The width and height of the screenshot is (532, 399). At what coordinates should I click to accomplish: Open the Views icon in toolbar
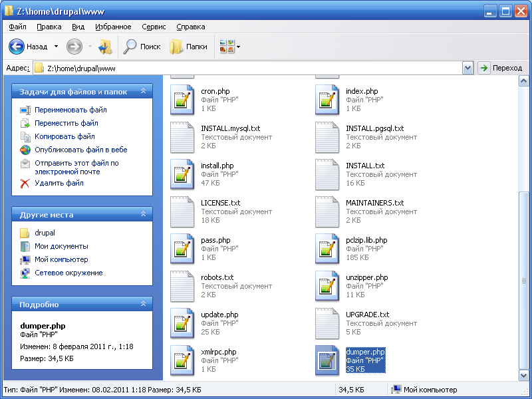point(227,47)
